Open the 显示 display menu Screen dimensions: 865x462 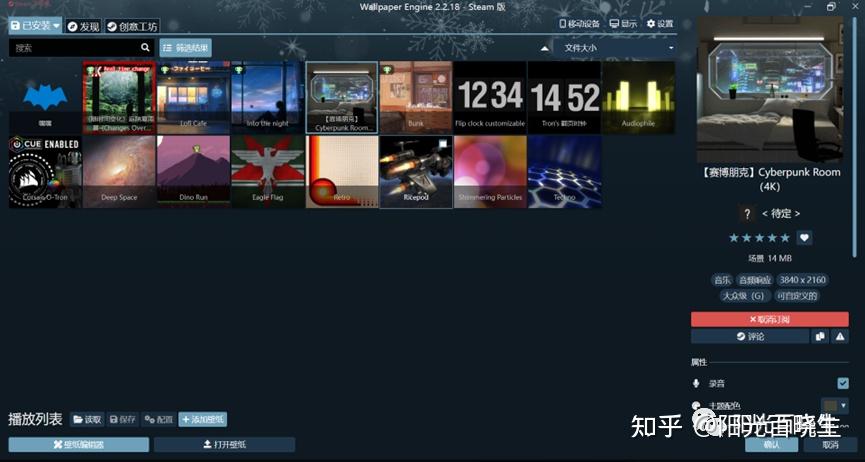click(623, 24)
